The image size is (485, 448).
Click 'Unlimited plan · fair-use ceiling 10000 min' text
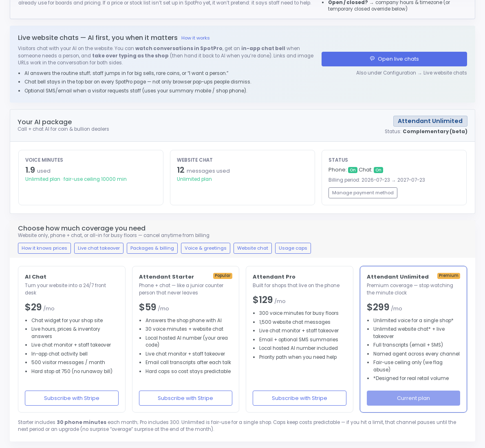pos(76,179)
